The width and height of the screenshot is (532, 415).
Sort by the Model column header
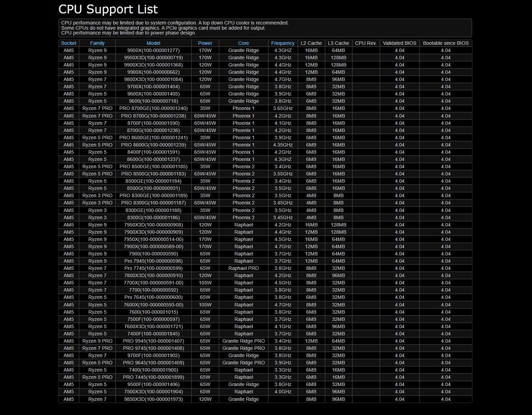point(153,43)
